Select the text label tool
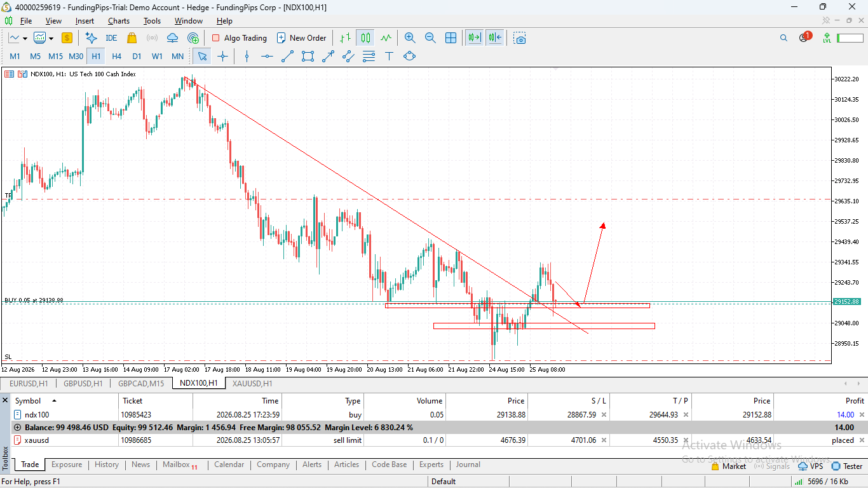Viewport: 868px width, 488px height. click(x=389, y=56)
